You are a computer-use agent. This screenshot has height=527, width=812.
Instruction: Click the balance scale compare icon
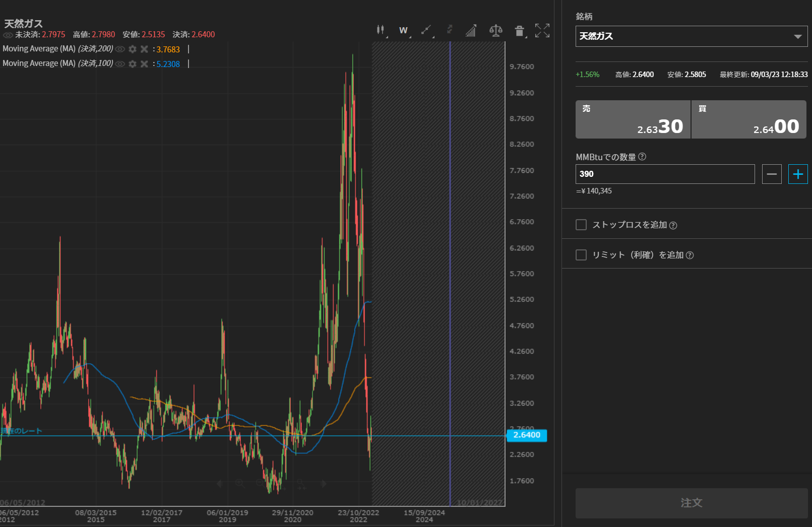click(495, 31)
